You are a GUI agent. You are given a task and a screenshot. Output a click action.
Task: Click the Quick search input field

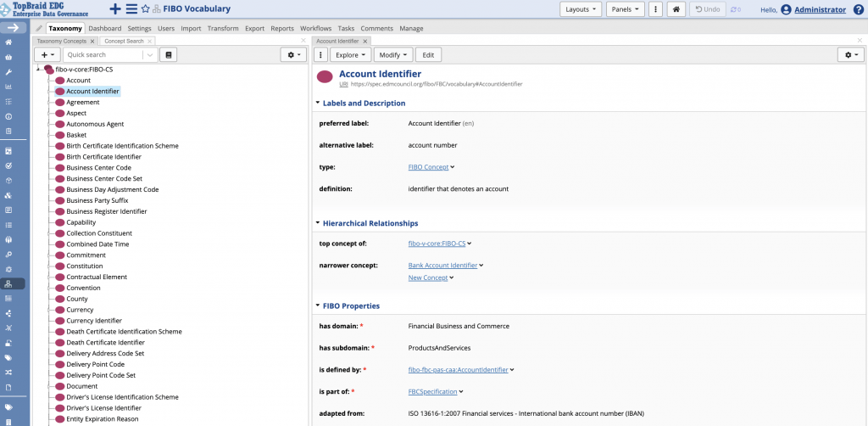click(103, 55)
